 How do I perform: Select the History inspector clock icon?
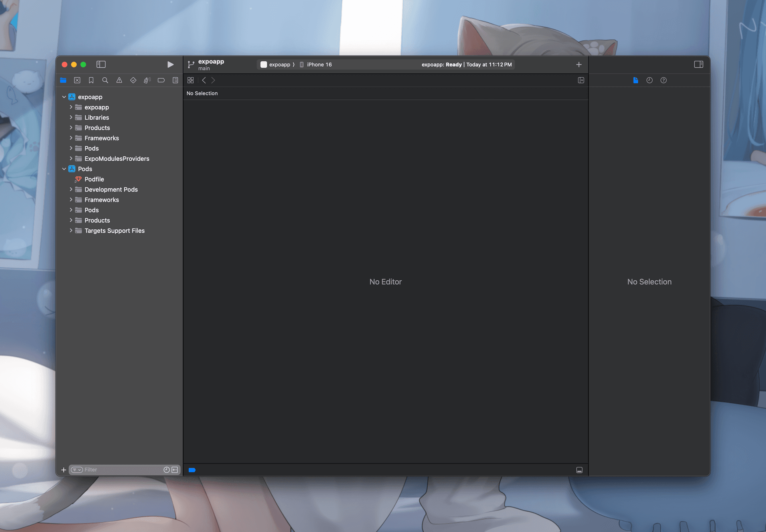point(650,80)
